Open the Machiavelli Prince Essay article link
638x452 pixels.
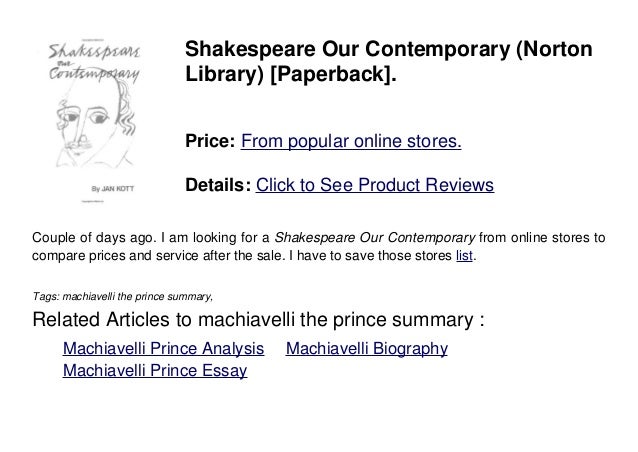coord(154,371)
